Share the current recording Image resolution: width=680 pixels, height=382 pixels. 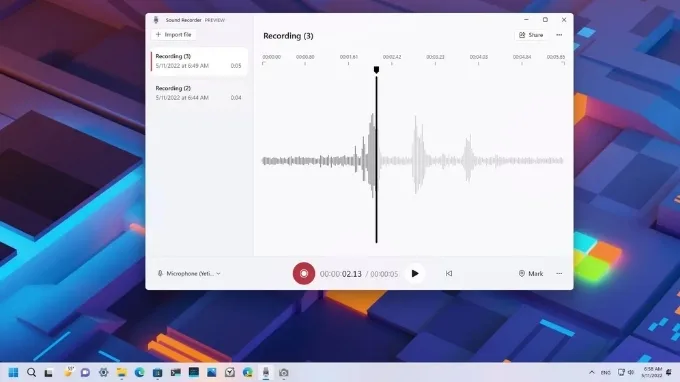tap(531, 35)
